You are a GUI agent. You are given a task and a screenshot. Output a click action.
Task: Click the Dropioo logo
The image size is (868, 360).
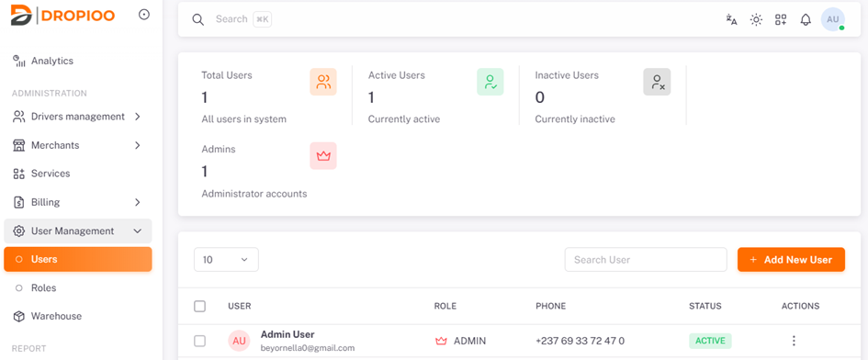tap(62, 15)
